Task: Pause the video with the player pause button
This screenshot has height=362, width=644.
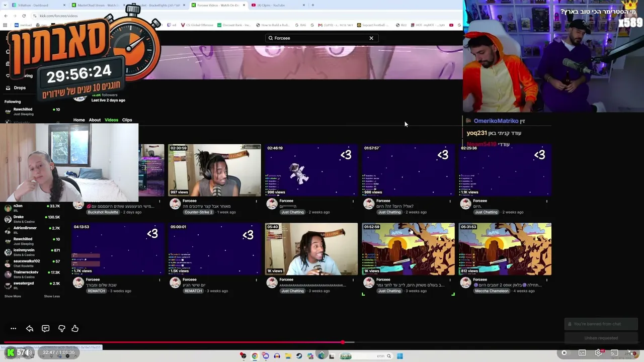Action: pos(564,352)
